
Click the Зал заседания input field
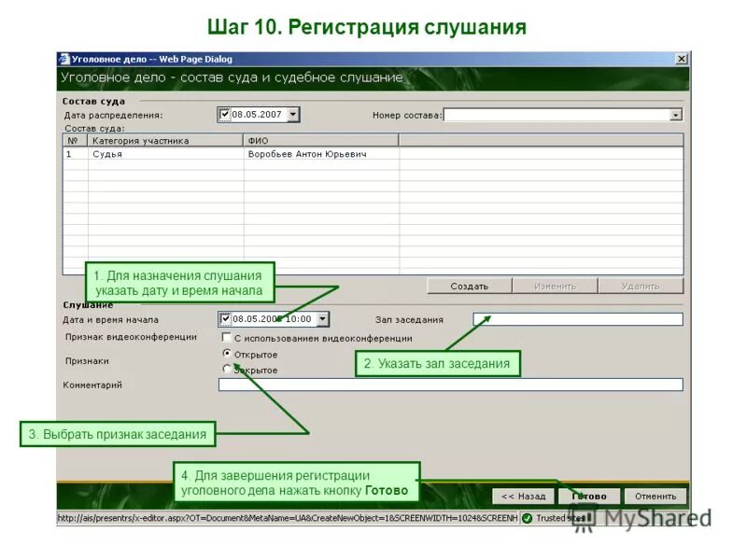tap(579, 317)
